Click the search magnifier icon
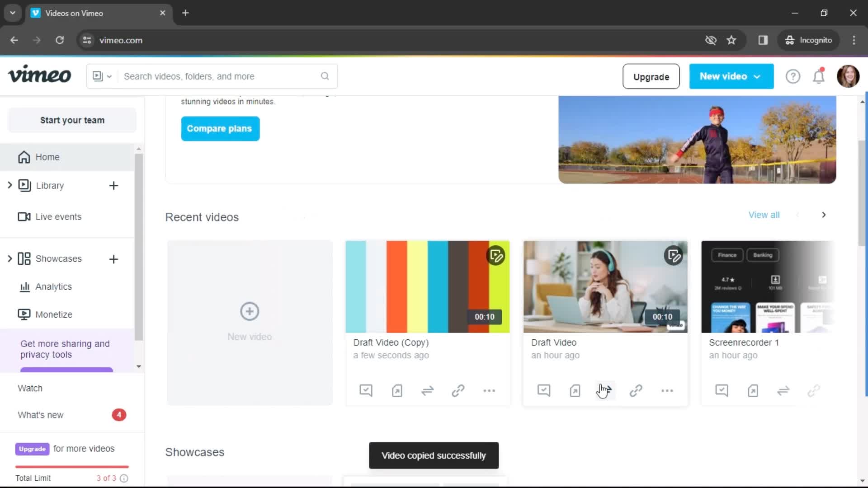Image resolution: width=868 pixels, height=488 pixels. tap(325, 76)
